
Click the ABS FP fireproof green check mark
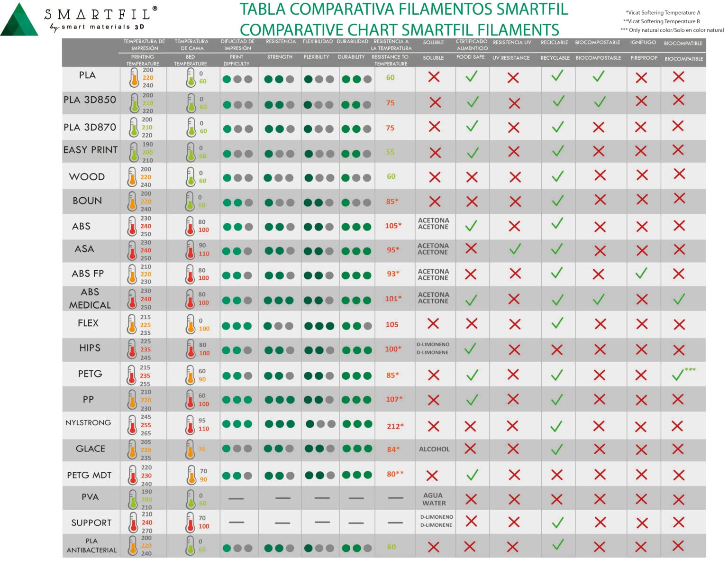click(641, 274)
